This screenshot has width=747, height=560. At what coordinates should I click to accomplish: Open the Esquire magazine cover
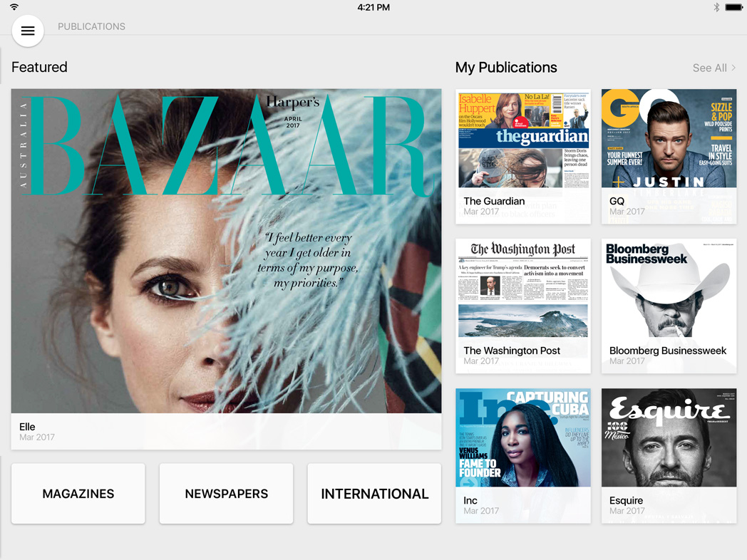pyautogui.click(x=669, y=456)
